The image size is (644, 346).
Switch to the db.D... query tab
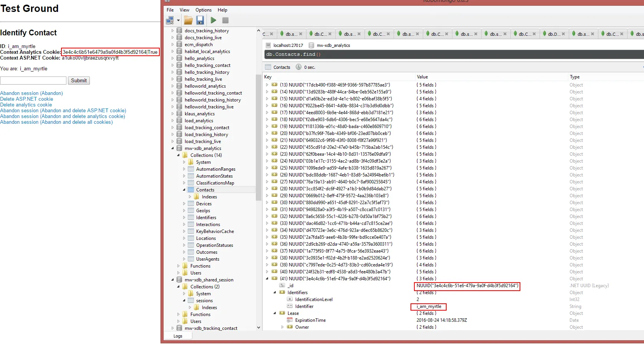pos(553,34)
